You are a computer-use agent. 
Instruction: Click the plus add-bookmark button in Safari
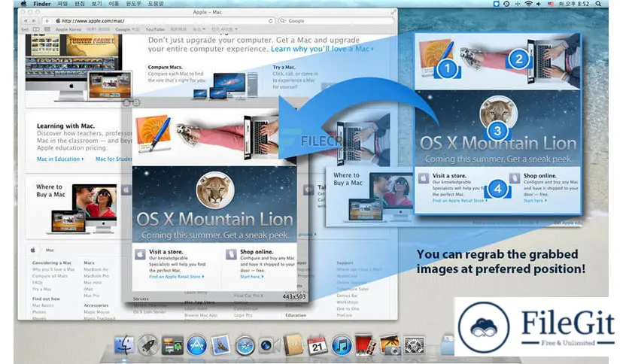click(x=47, y=20)
